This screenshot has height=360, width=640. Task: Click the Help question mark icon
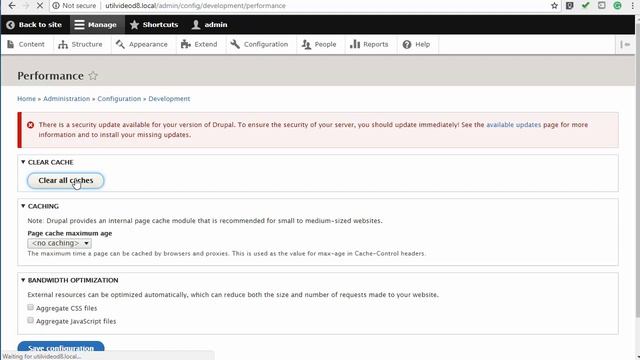pyautogui.click(x=407, y=44)
